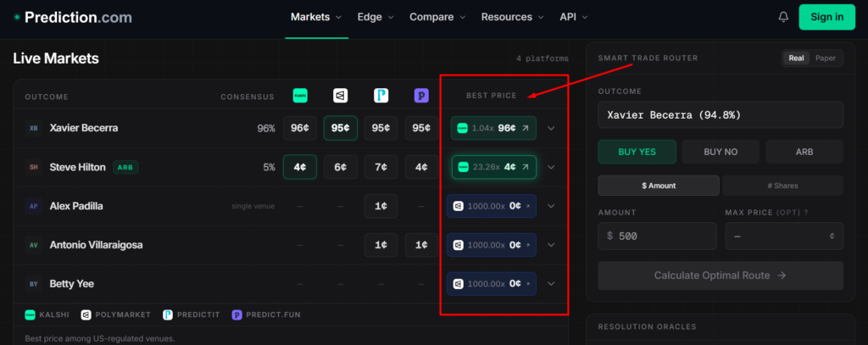Screen dimensions: 868x345
Task: Click the PredictIt legend icon below table
Action: click(168, 314)
